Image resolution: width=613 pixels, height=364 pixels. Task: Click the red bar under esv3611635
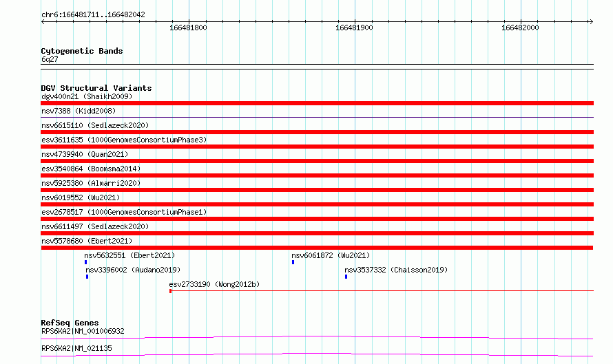pyautogui.click(x=317, y=147)
